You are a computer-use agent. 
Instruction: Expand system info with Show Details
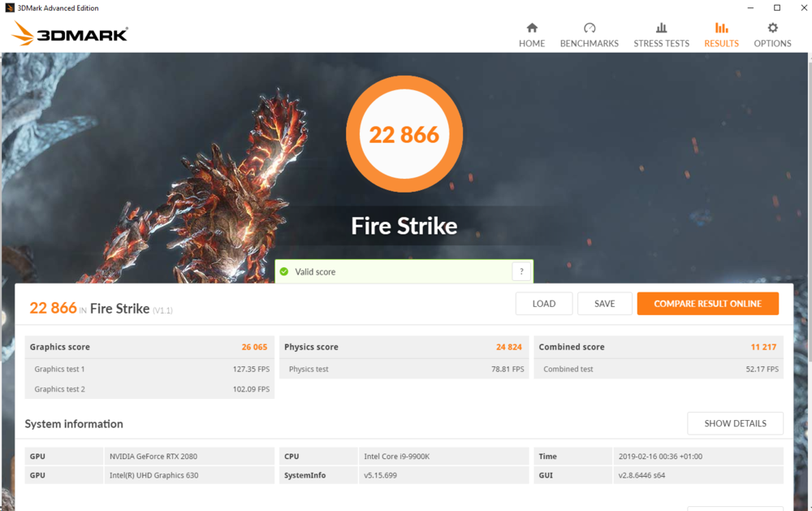[x=735, y=423]
